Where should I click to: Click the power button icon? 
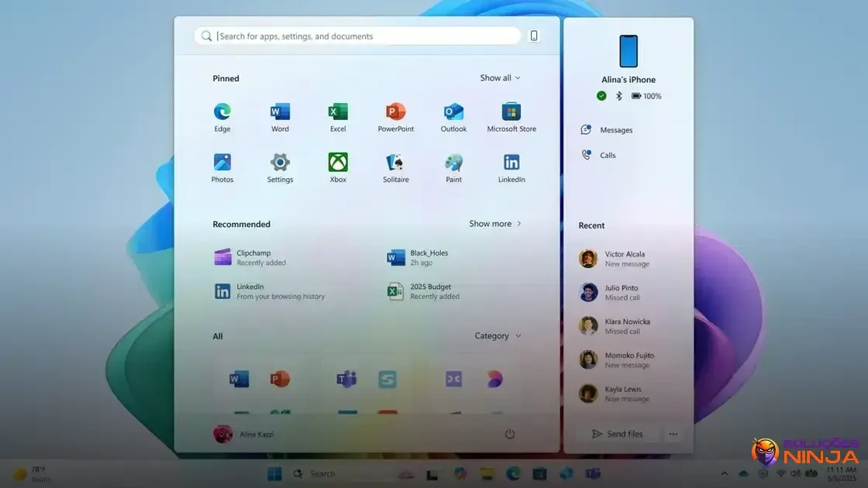(x=509, y=434)
